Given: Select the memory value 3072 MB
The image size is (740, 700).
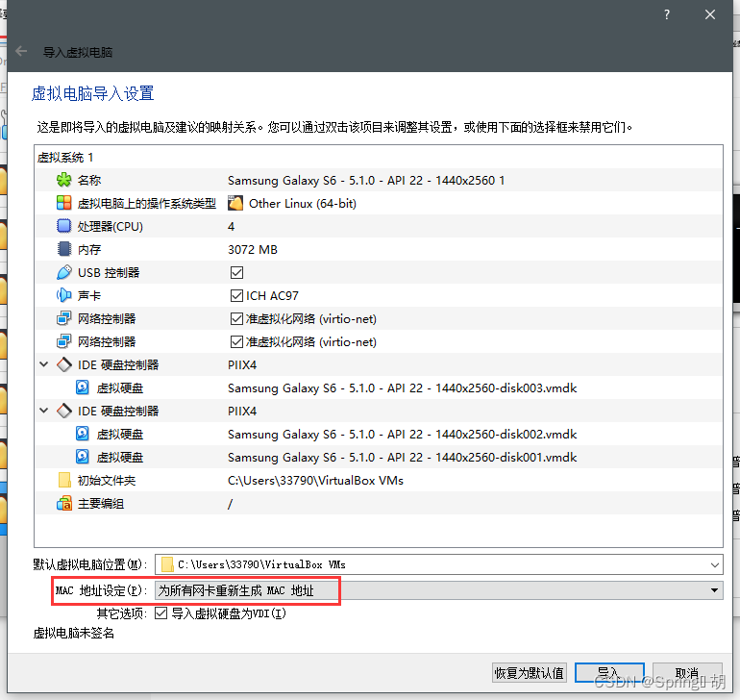Looking at the screenshot, I should click(253, 249).
